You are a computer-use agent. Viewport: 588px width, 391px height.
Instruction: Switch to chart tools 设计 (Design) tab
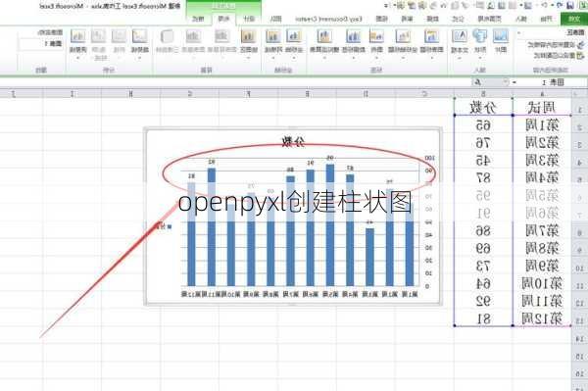pyautogui.click(x=249, y=19)
